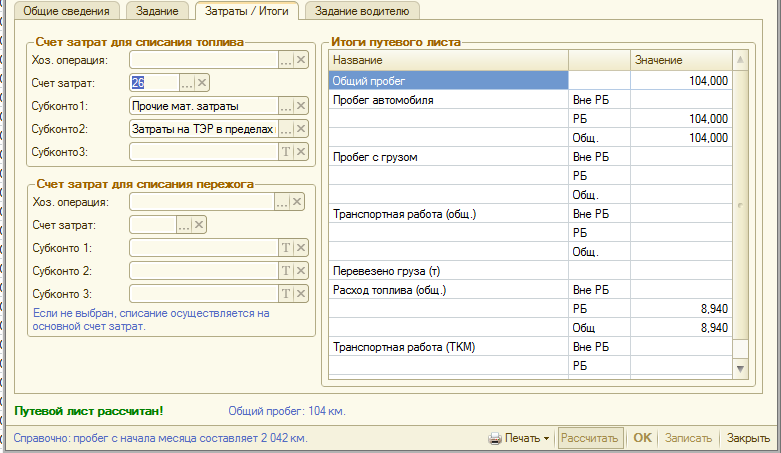The image size is (781, 453).
Task: Clear the fuel Хоз. операция field
Action: click(x=301, y=61)
